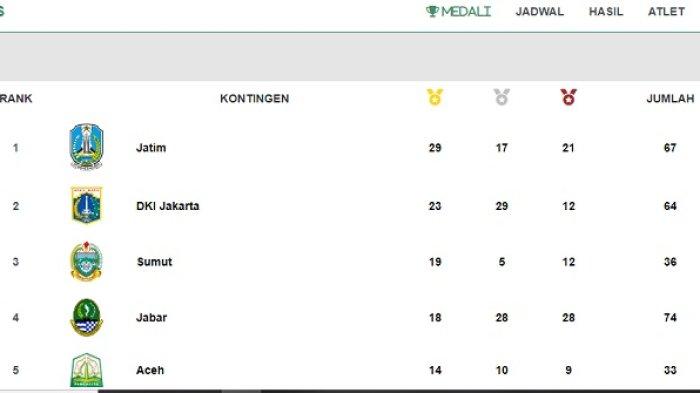Open the HASIL tab
This screenshot has width=700, height=393.
605,12
